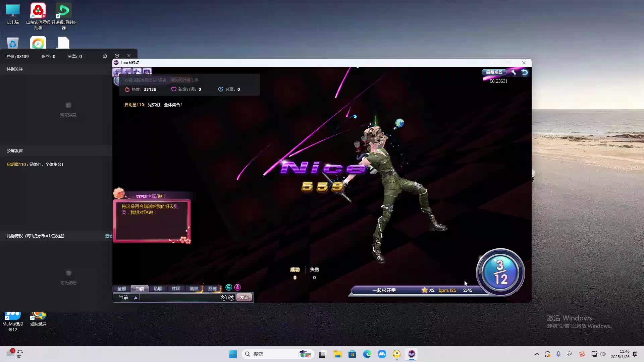Click the blue return arrow icon
The width and height of the screenshot is (644, 362).
tap(525, 72)
